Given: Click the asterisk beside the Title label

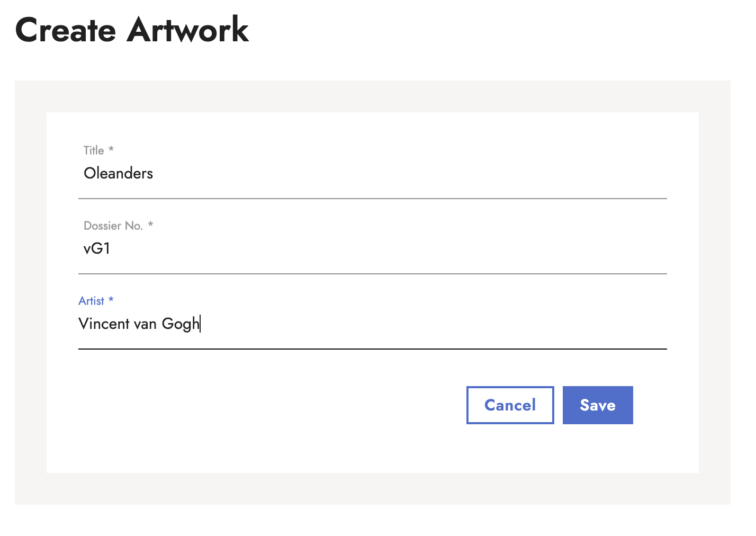Looking at the screenshot, I should (x=111, y=150).
